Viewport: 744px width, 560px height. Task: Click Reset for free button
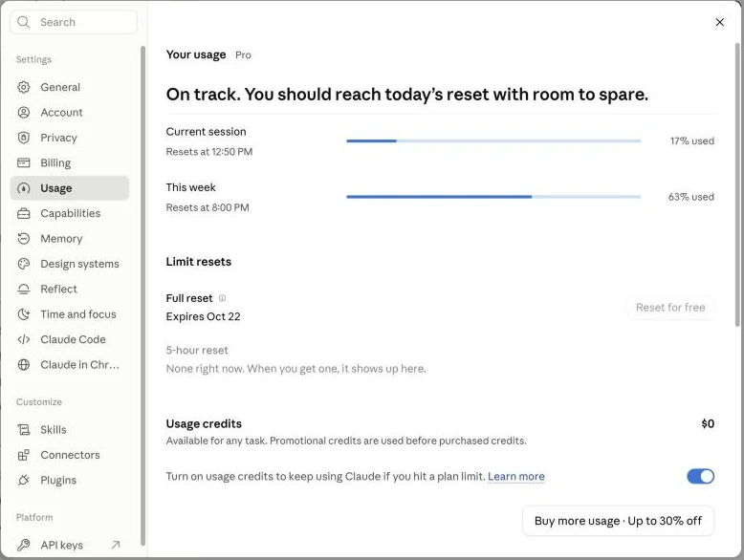(x=670, y=308)
